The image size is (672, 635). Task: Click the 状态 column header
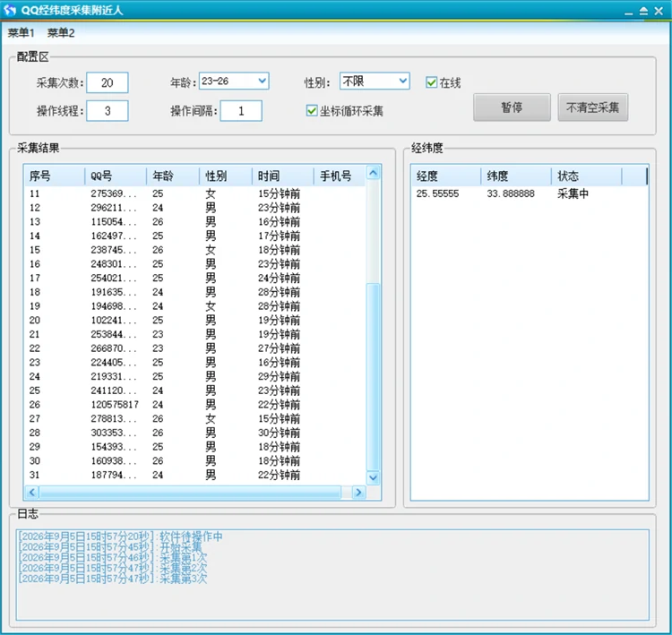point(586,176)
